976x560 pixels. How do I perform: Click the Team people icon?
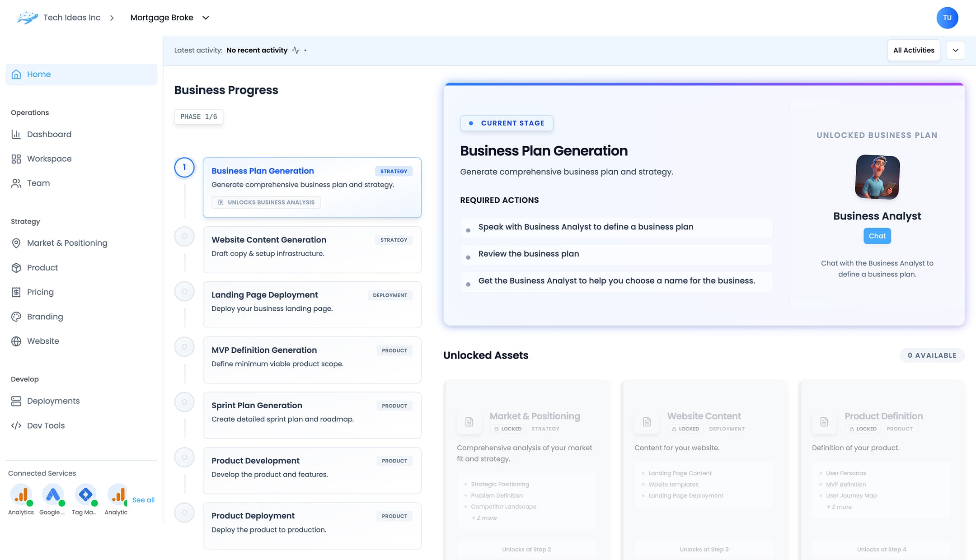pyautogui.click(x=16, y=183)
